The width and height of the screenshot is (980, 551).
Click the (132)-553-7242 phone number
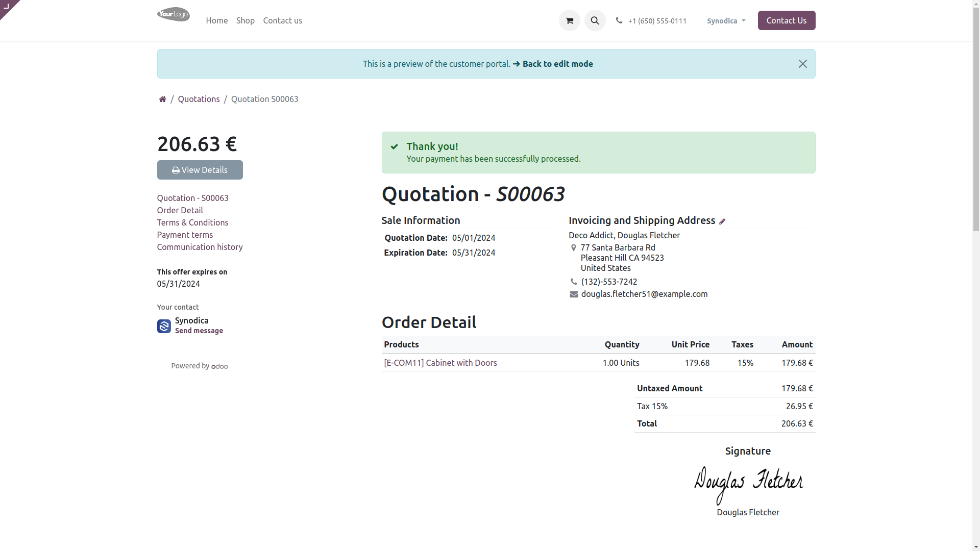point(609,282)
